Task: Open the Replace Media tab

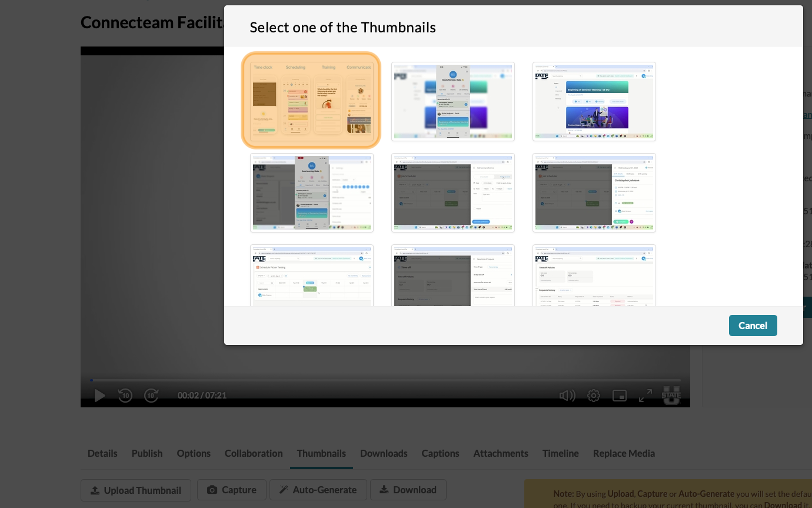Action: (624, 453)
